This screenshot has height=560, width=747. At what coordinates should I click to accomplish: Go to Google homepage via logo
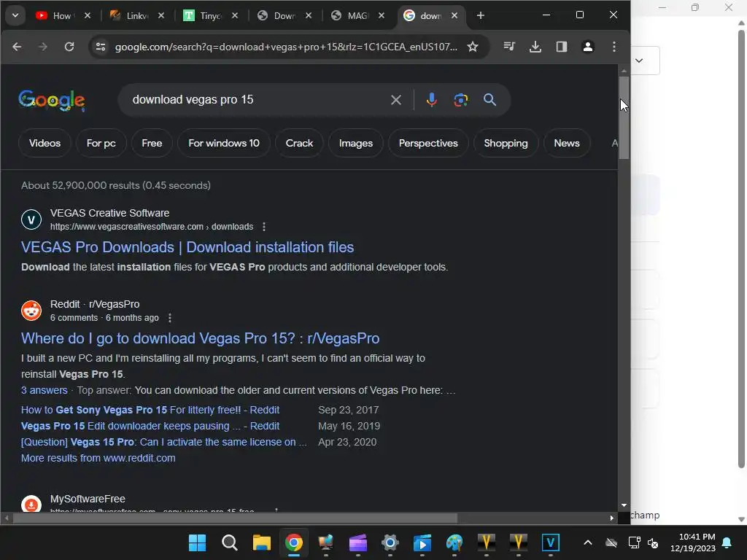point(52,100)
